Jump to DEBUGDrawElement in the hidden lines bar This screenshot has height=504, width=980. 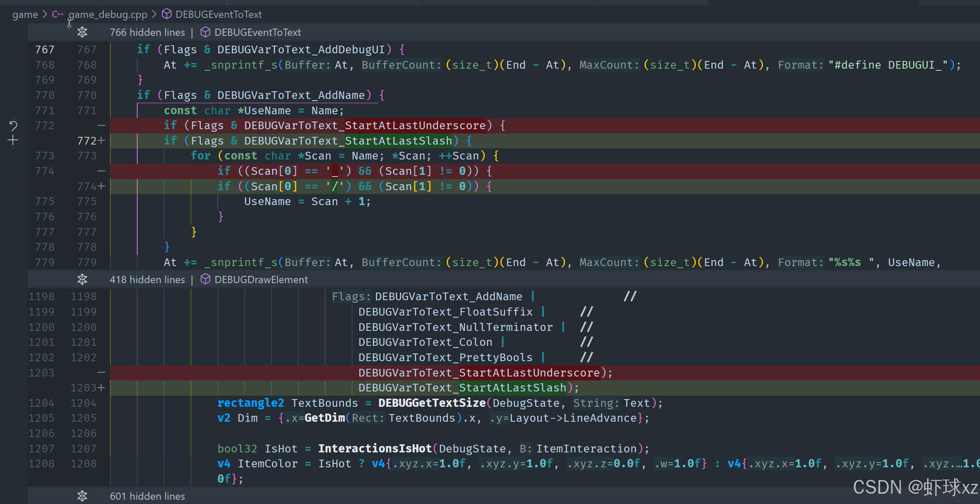(261, 280)
